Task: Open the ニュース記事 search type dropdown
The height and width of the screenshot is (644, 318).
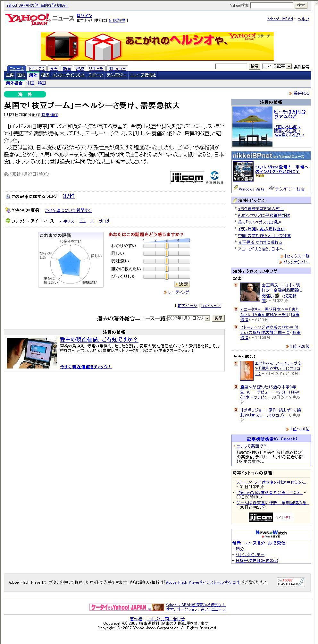Action: (x=277, y=66)
